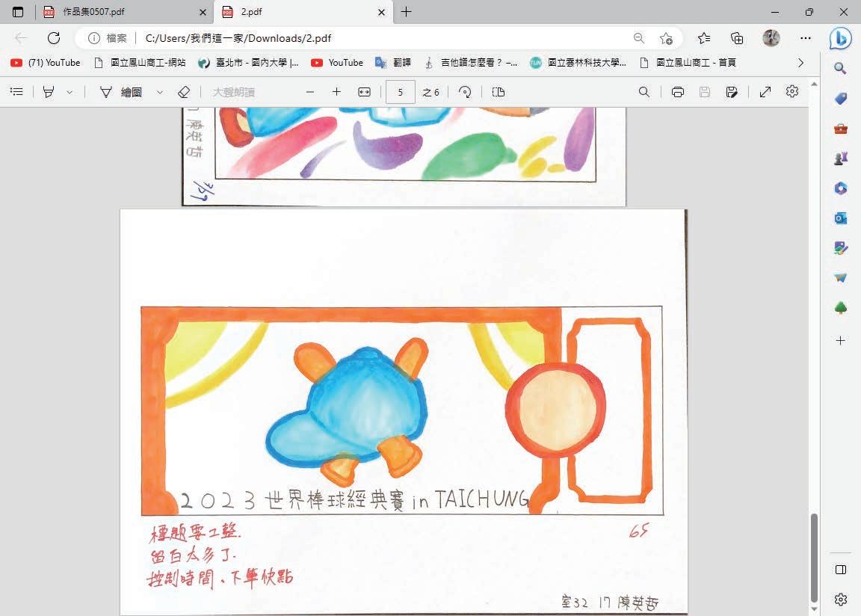861x616 pixels.
Task: Open the PDF search tool
Action: pos(644,92)
